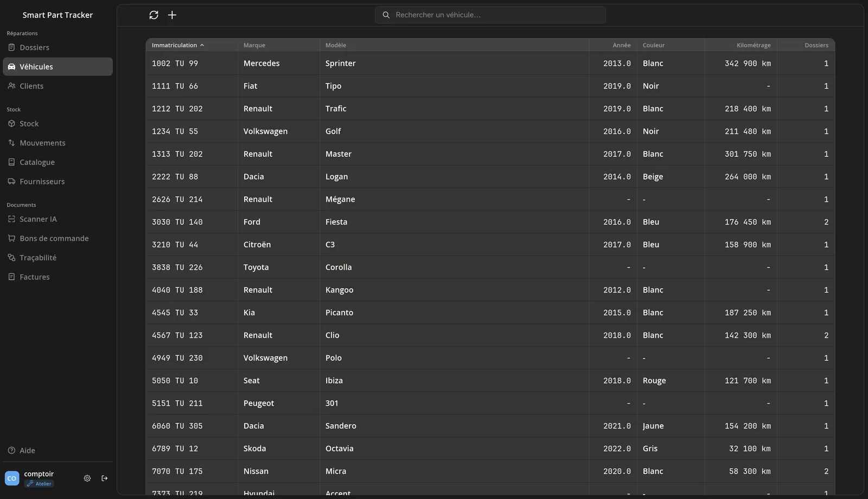Screen dimensions: 868x499
Task: Open Dossiers in the sidebar
Action: [x=58, y=48]
